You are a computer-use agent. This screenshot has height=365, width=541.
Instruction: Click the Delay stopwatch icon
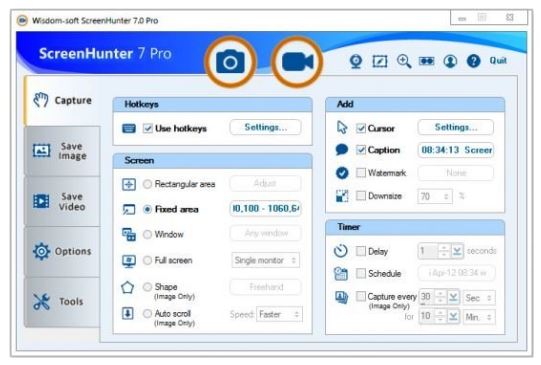point(341,251)
